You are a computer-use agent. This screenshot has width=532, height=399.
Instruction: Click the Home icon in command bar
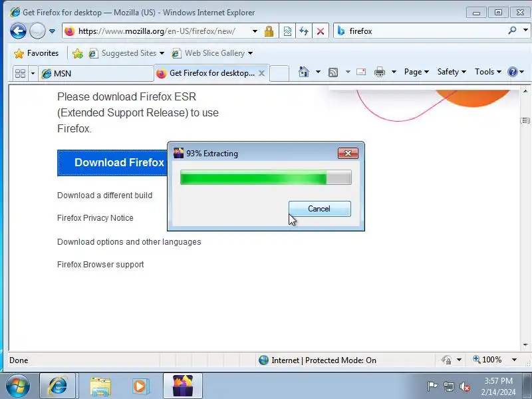(x=304, y=72)
